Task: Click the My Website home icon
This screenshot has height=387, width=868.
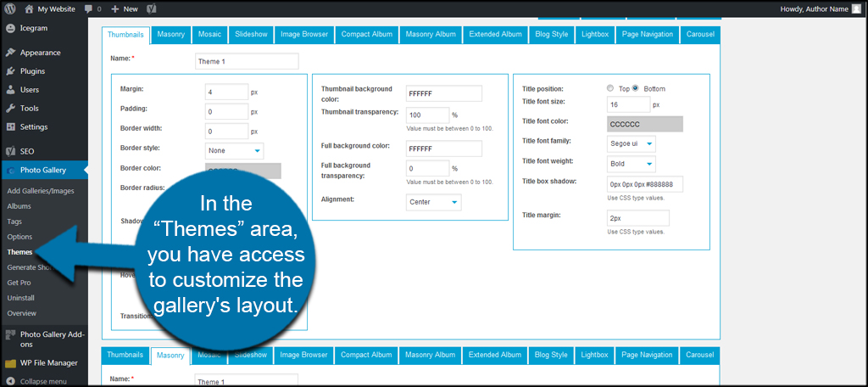Action: pyautogui.click(x=29, y=8)
